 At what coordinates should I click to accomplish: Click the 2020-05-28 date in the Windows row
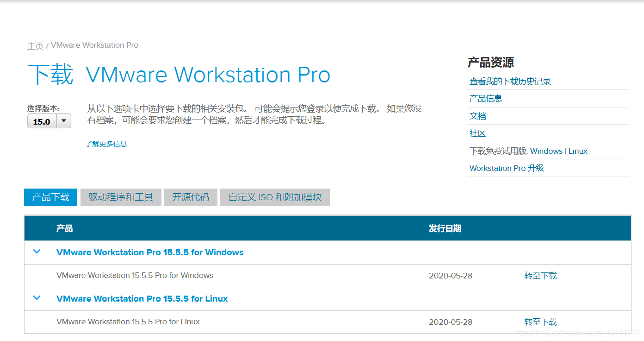pyautogui.click(x=451, y=276)
